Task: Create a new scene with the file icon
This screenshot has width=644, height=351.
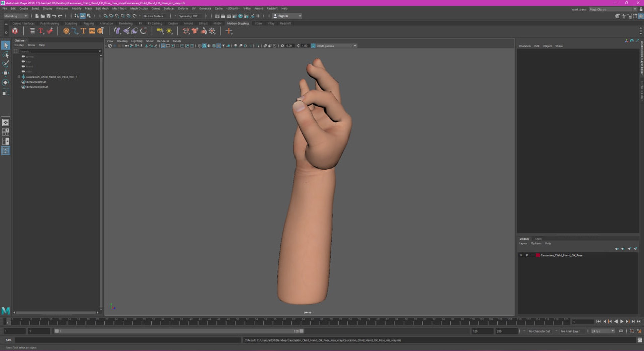Action: pos(37,16)
